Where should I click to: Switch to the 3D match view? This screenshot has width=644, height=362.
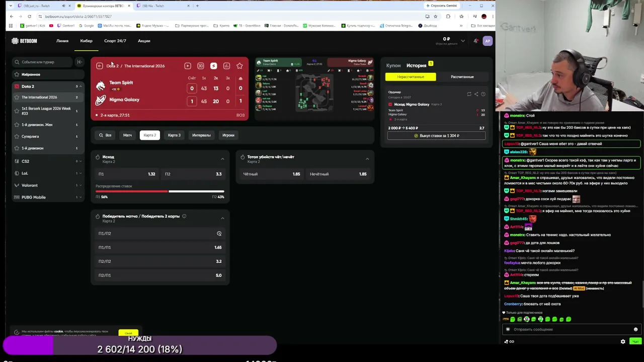point(201,66)
